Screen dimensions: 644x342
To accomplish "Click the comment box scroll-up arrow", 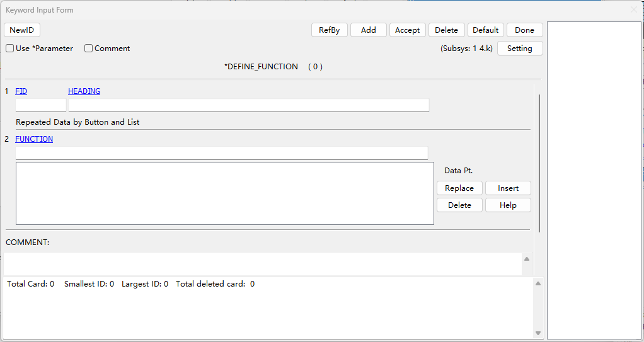I will [x=527, y=259].
